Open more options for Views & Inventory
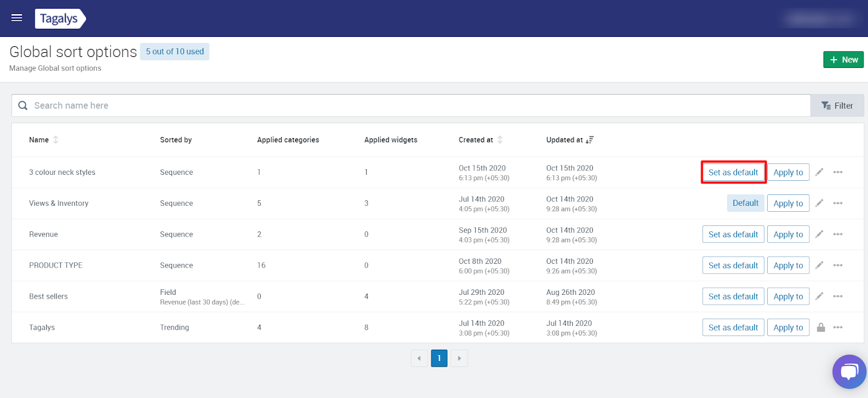Image resolution: width=868 pixels, height=398 pixels. [x=838, y=203]
